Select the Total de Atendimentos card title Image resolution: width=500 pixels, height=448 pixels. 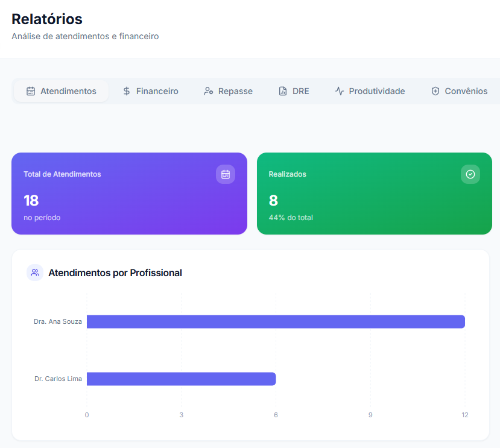[x=62, y=174]
